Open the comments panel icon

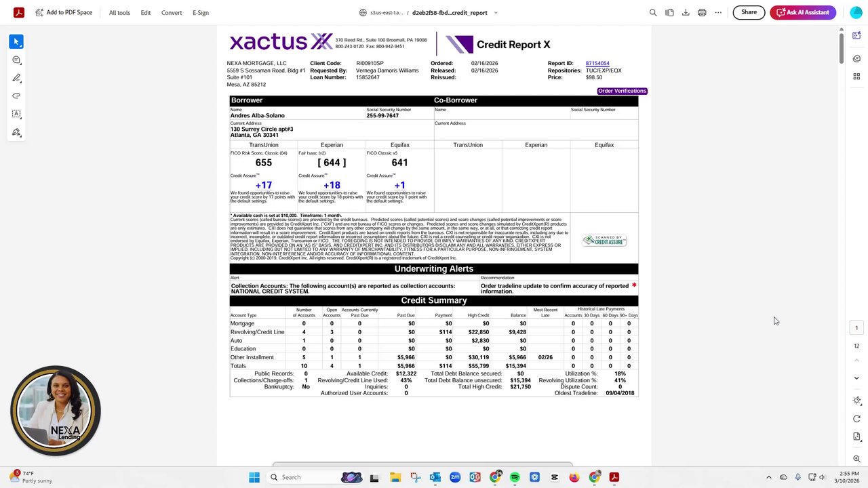tap(856, 58)
